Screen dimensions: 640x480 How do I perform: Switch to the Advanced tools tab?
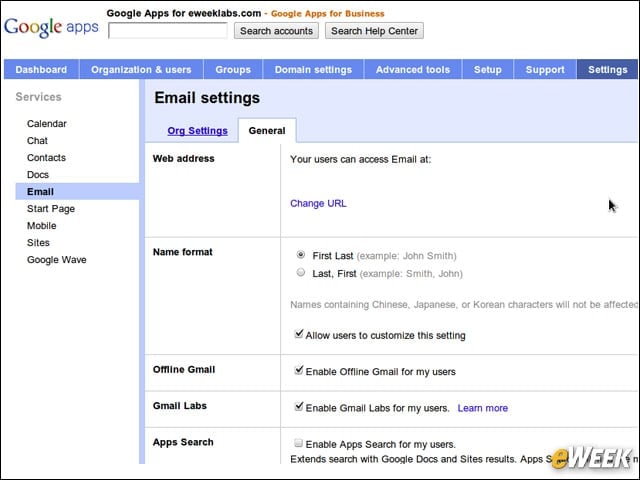tap(413, 69)
